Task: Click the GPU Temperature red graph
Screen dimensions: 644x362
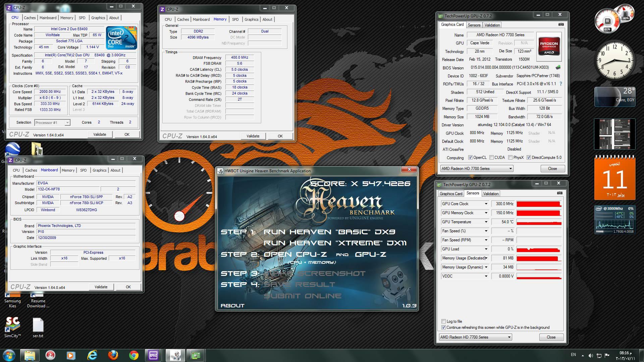Action: [x=539, y=222]
